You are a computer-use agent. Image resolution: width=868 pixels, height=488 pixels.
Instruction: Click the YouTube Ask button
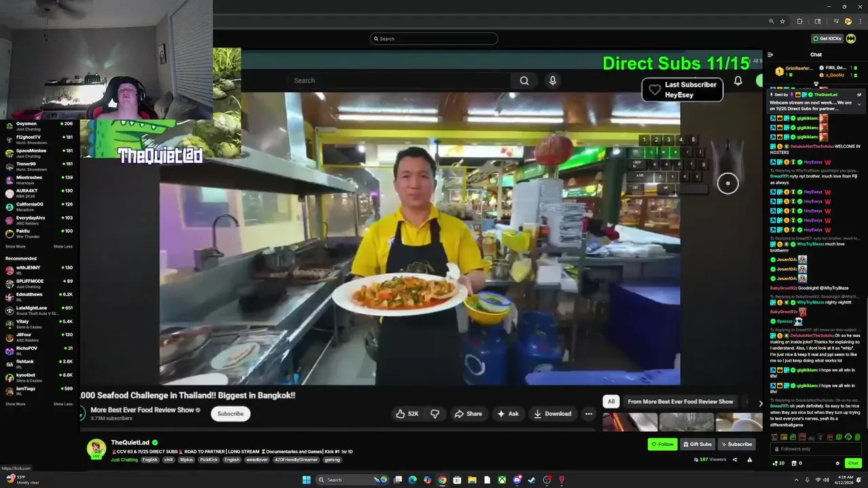[508, 413]
